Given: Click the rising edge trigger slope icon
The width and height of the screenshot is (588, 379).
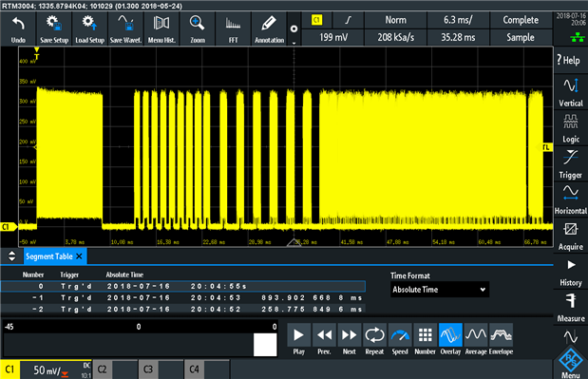Looking at the screenshot, I should coord(349,20).
